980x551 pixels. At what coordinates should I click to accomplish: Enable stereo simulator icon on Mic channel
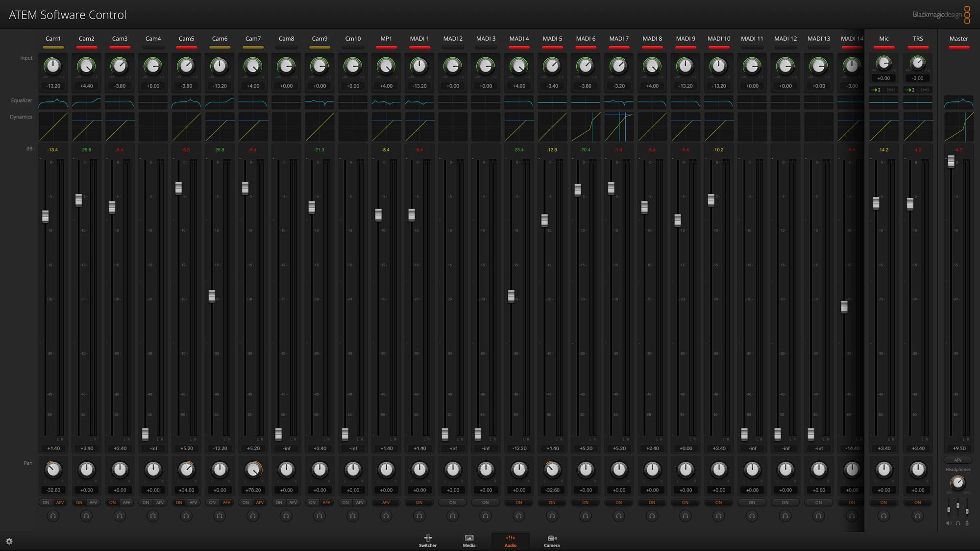click(891, 90)
